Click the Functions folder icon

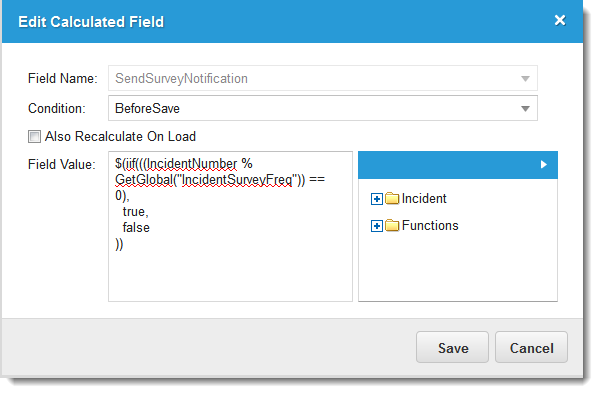coord(392,225)
